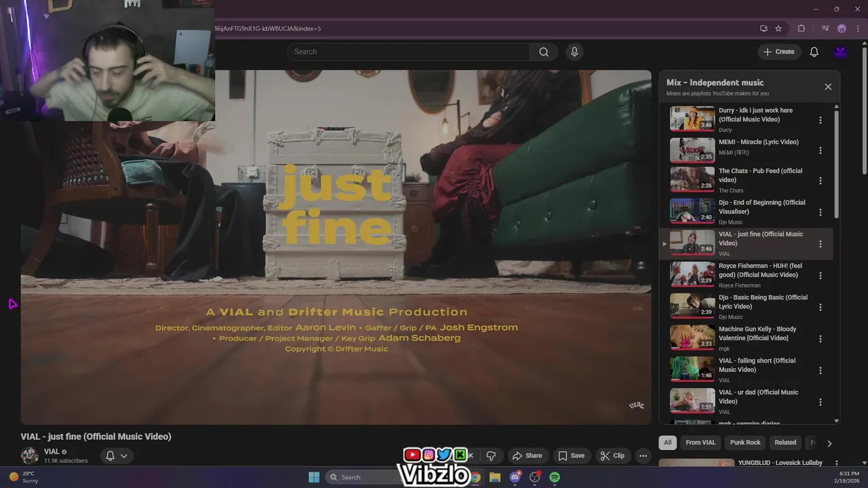Open Djo - End of Beginning thumbnail
Screen dimensions: 868x488
pyautogui.click(x=692, y=211)
